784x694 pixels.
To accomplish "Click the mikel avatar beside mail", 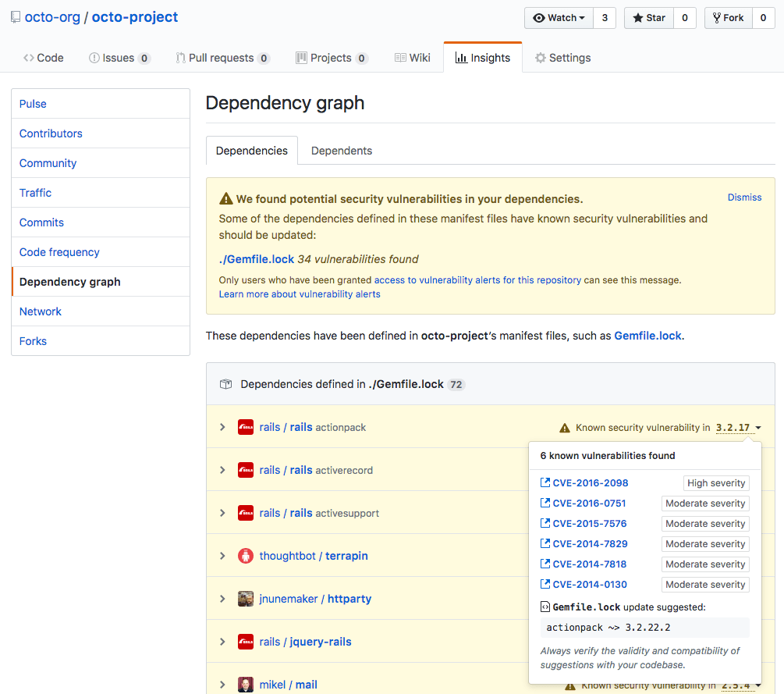I will coord(246,685).
